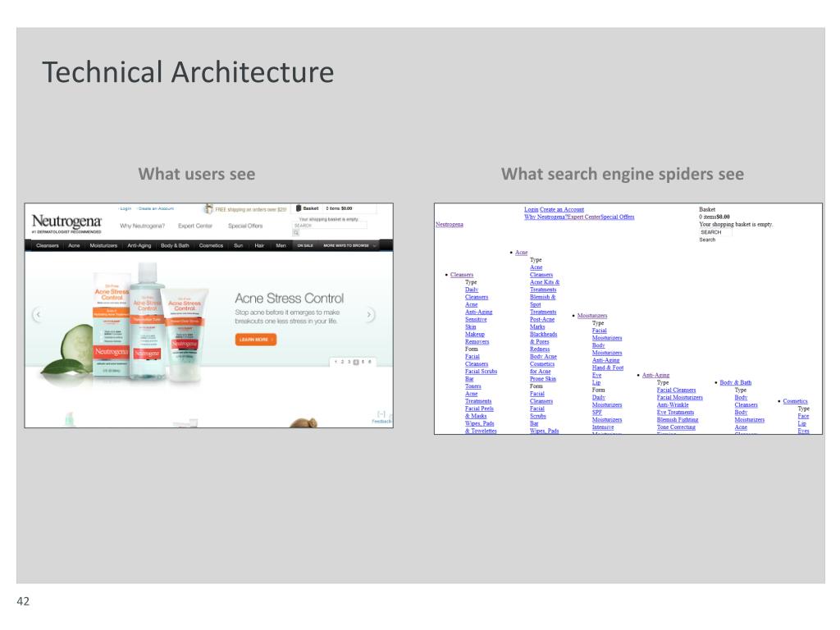Jump to banner slide 6 in pager
Screen dimensions: 840x630
[x=370, y=362]
